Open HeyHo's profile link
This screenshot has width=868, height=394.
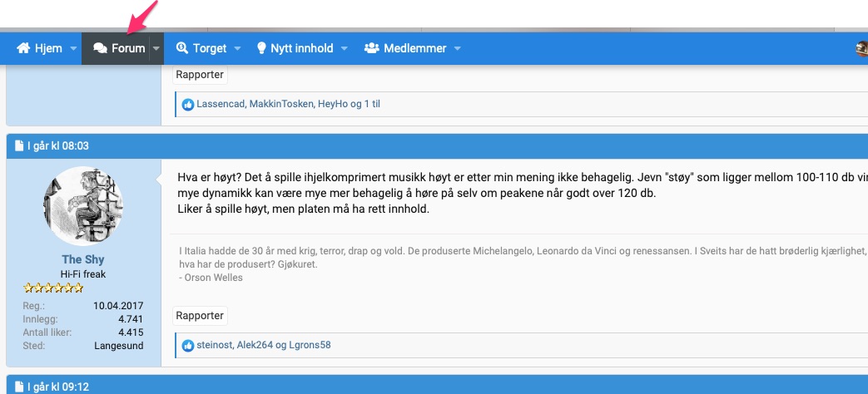coord(333,104)
